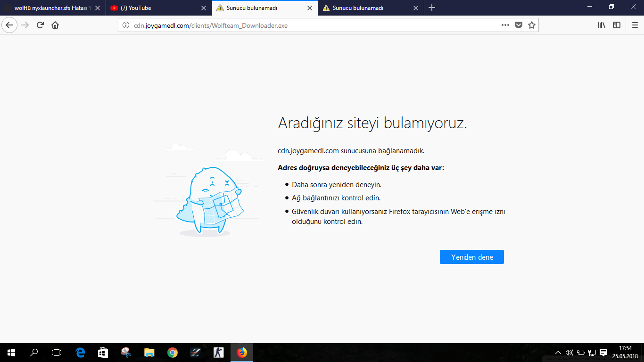The image size is (644, 362).
Task: Open Windows taskbar search
Action: tap(34, 353)
